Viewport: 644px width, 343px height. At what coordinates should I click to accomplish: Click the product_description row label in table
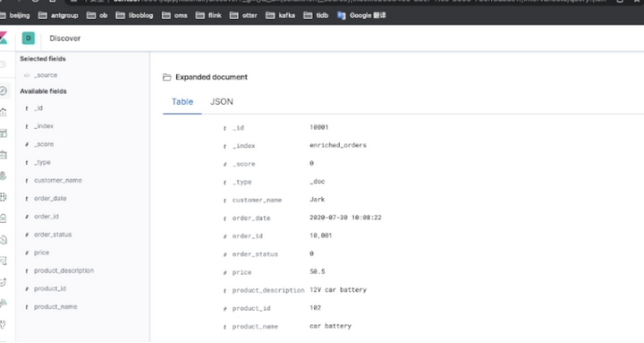tap(268, 291)
